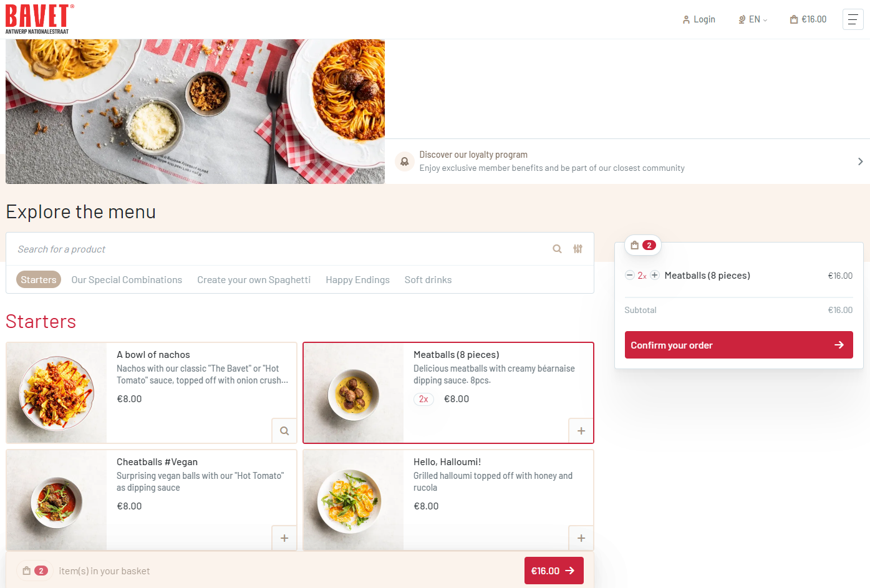Click the Login link

[699, 19]
